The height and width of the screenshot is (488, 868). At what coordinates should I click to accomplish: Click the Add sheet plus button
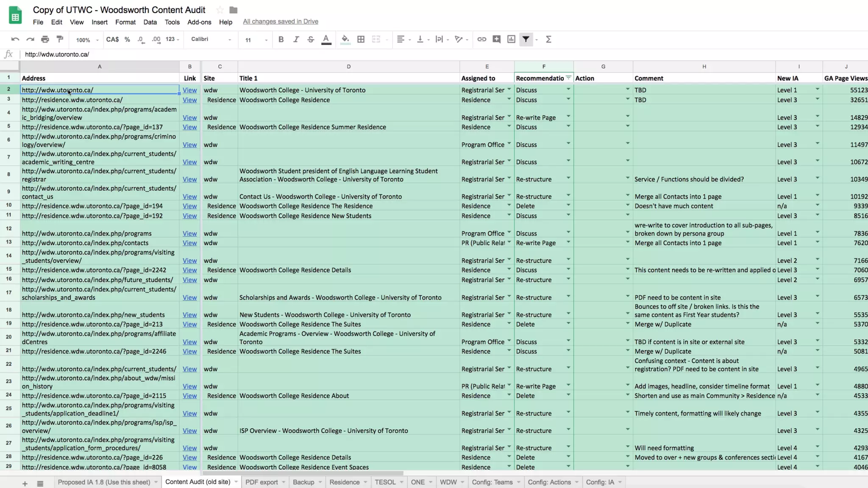click(x=25, y=483)
